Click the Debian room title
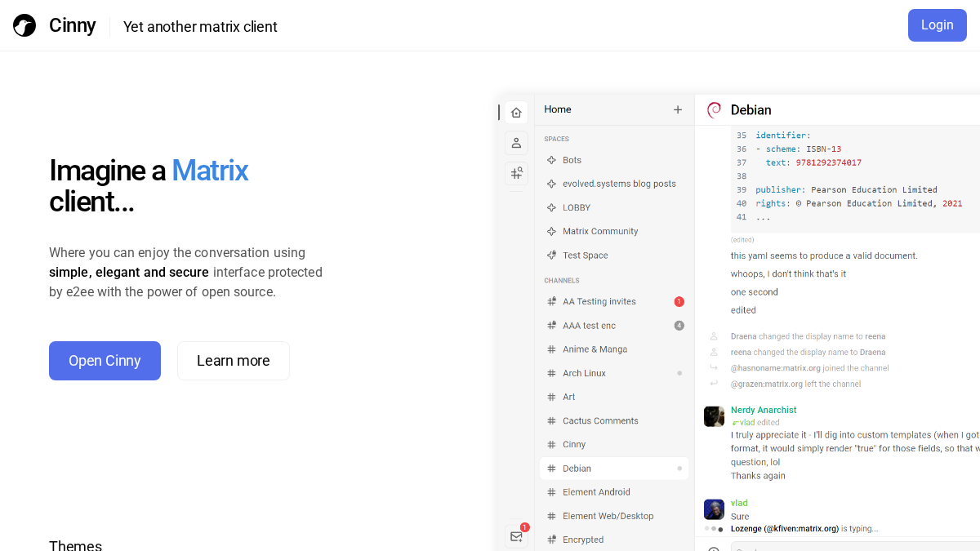 (x=751, y=110)
